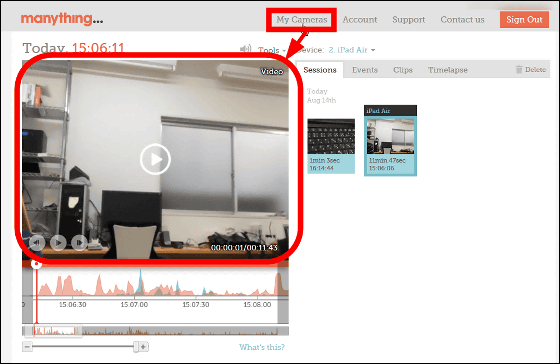Switch to the Clips tab
Screen dimensions: 560x364
[403, 70]
